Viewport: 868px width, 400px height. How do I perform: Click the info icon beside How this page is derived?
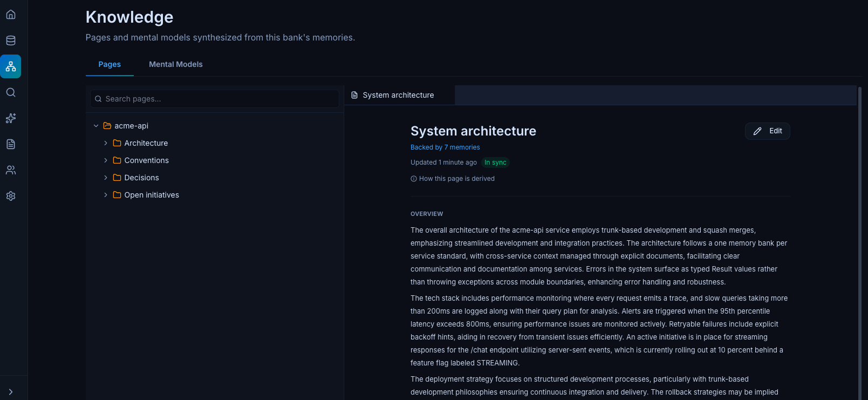click(x=414, y=179)
